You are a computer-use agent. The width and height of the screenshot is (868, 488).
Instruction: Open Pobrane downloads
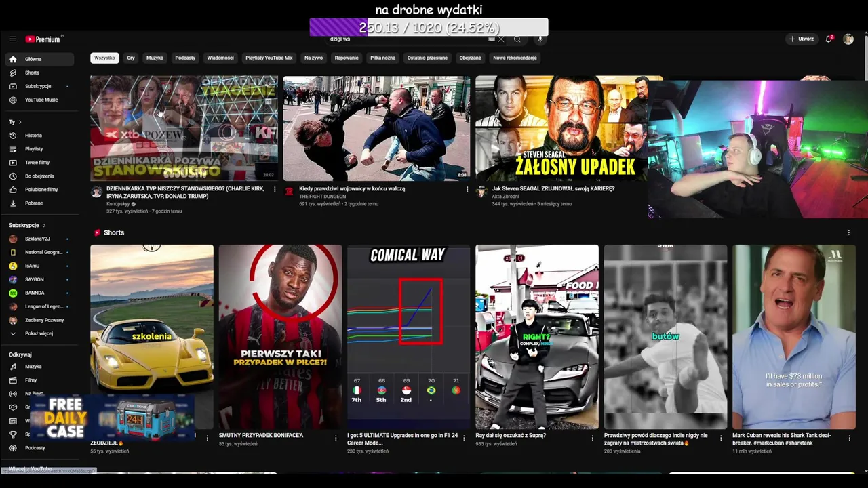39,203
